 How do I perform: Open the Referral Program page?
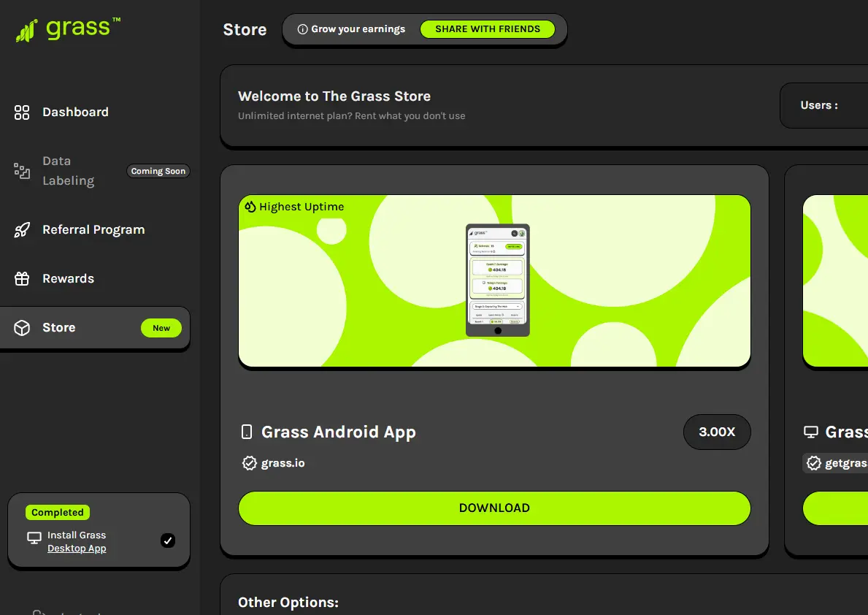[95, 230]
